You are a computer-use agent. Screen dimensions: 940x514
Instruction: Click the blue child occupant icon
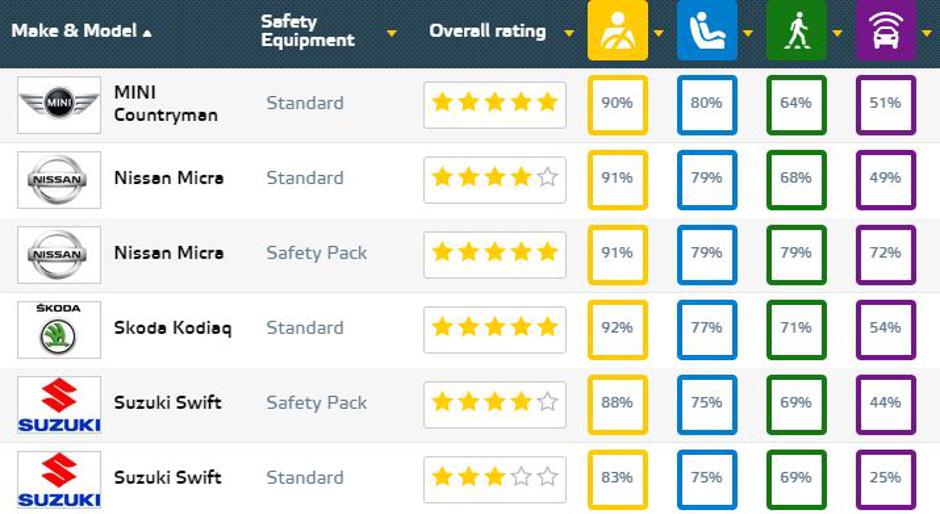tap(707, 31)
